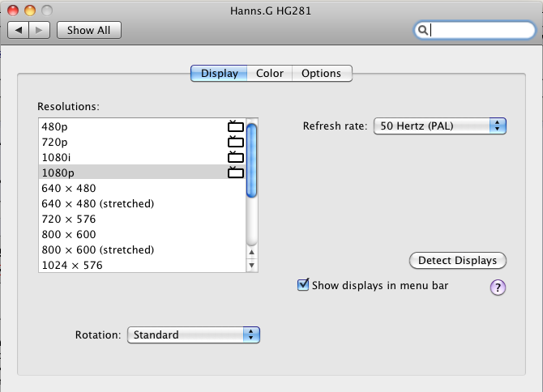Toggle Show displays in menu bar checkbox
Screen dimensions: 543x392
coord(303,285)
